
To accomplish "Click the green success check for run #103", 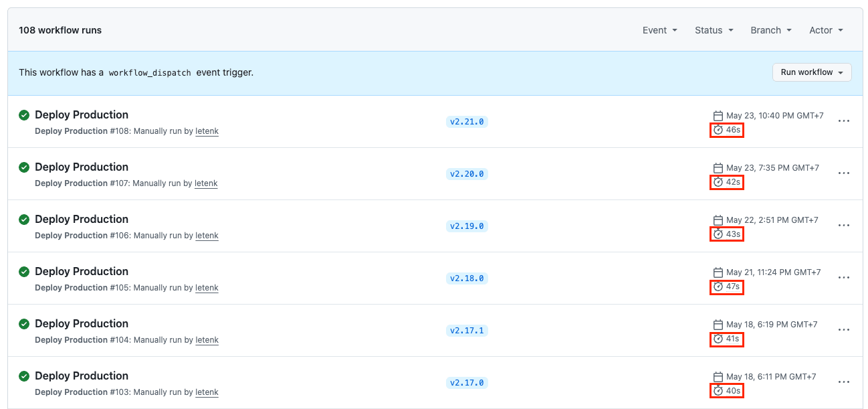I will pyautogui.click(x=24, y=376).
